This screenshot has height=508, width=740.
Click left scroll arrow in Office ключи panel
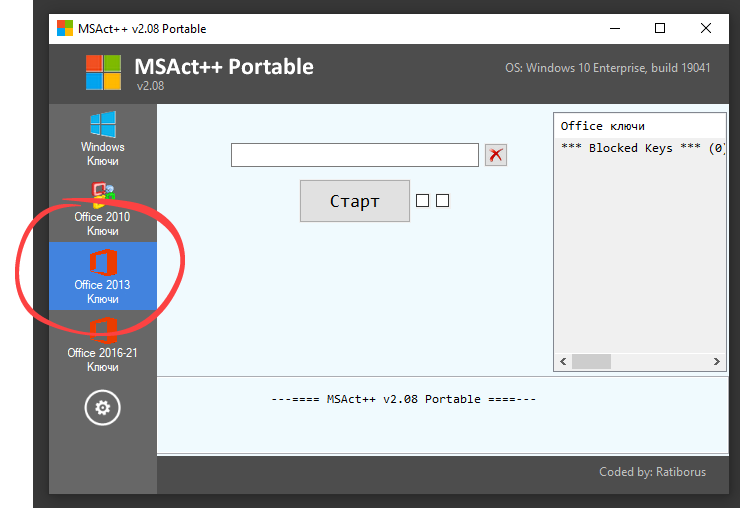point(562,362)
